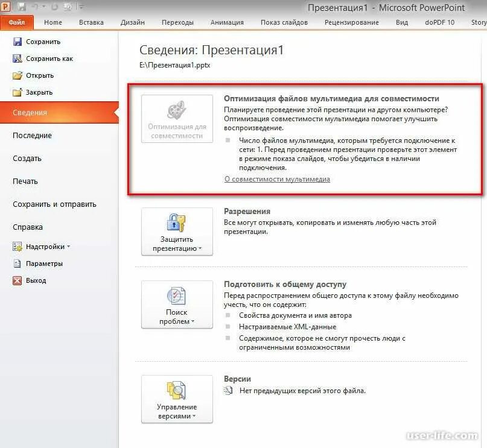The image size is (487, 448).
Task: Select Сведения in the backstage menu
Action: 59,112
